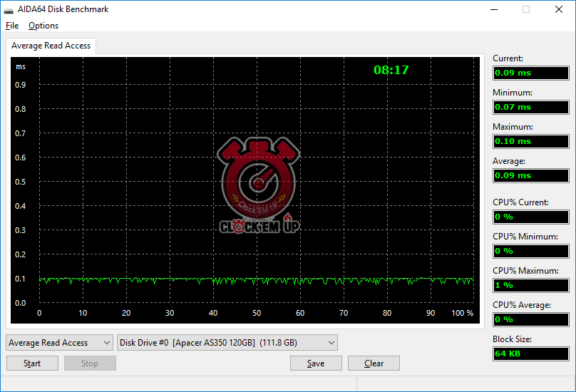Click the 08:17 elapsed timer in graph
The width and height of the screenshot is (576, 392).
point(391,70)
